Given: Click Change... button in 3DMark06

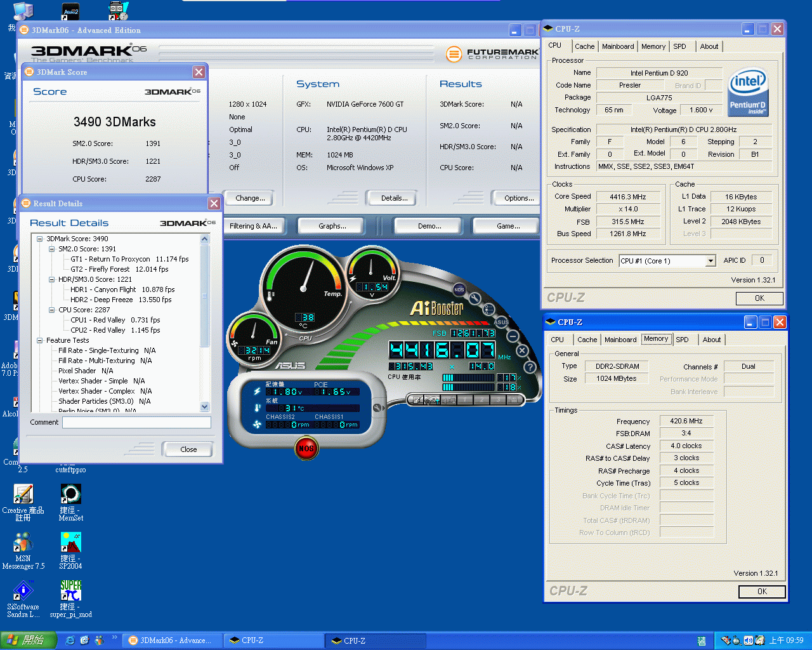Looking at the screenshot, I should click(x=250, y=198).
